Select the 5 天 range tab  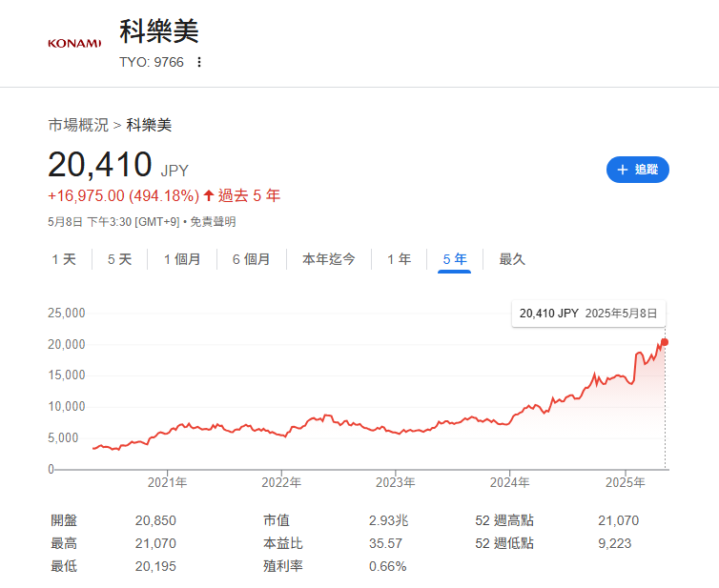pyautogui.click(x=120, y=259)
